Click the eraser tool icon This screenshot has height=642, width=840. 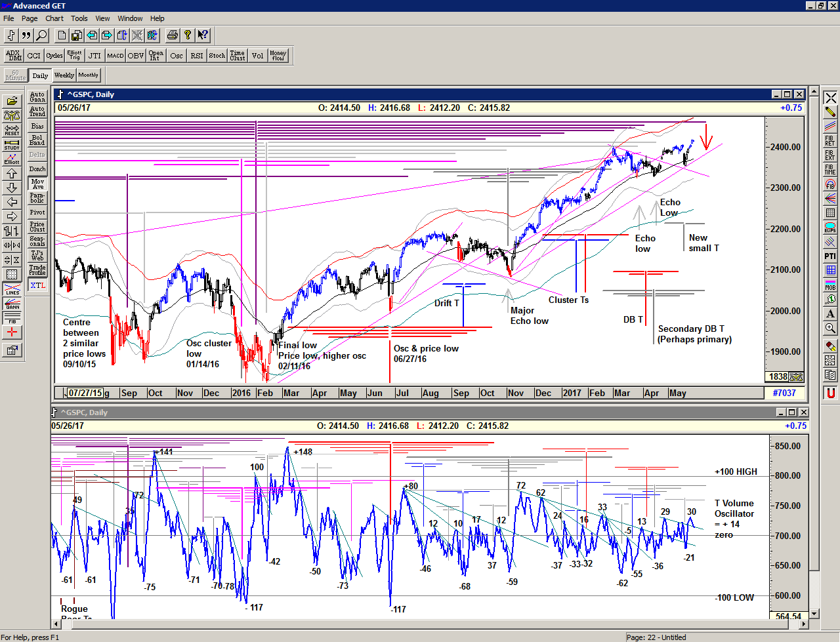830,346
